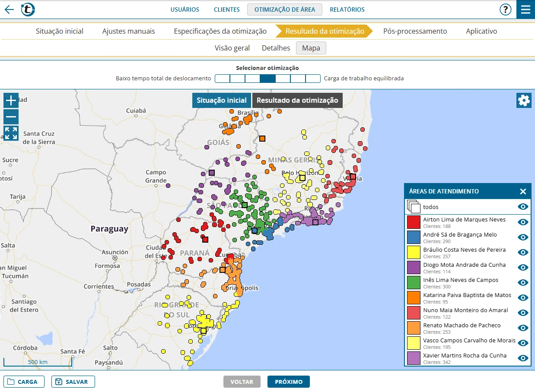Load data with the CARGA folder button
Image resolution: width=535 pixels, height=392 pixels.
coord(24,382)
